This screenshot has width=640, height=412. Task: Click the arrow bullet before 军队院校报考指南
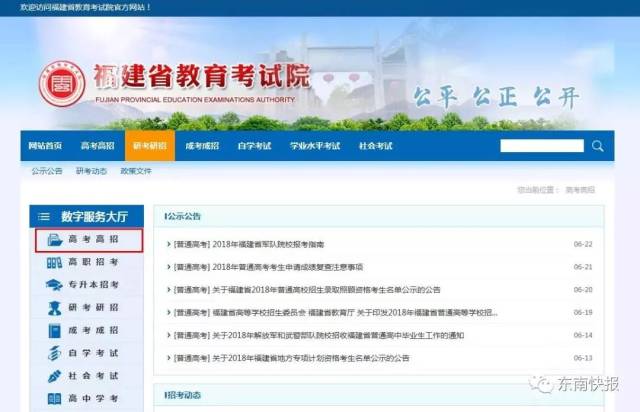(x=169, y=244)
